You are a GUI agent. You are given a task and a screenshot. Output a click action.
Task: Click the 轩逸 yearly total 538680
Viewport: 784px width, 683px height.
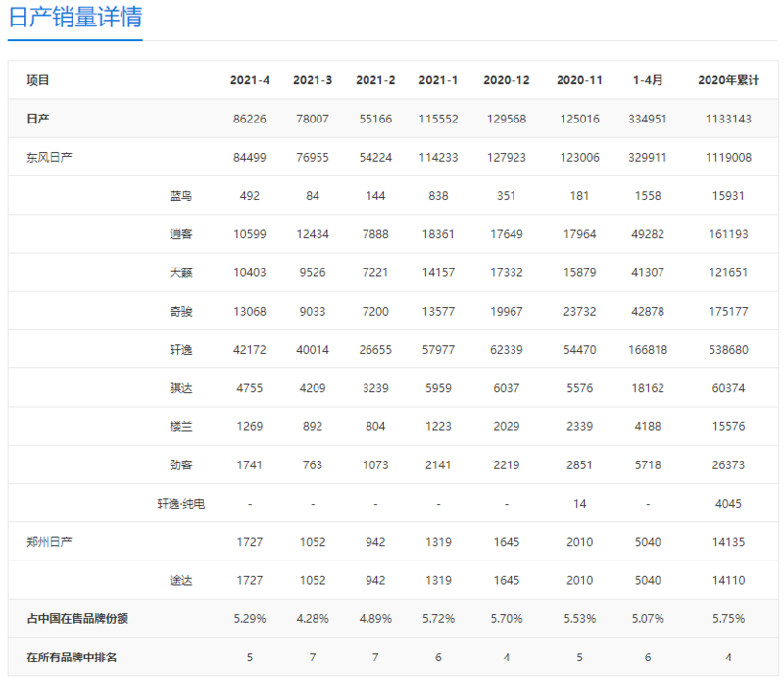pyautogui.click(x=728, y=350)
